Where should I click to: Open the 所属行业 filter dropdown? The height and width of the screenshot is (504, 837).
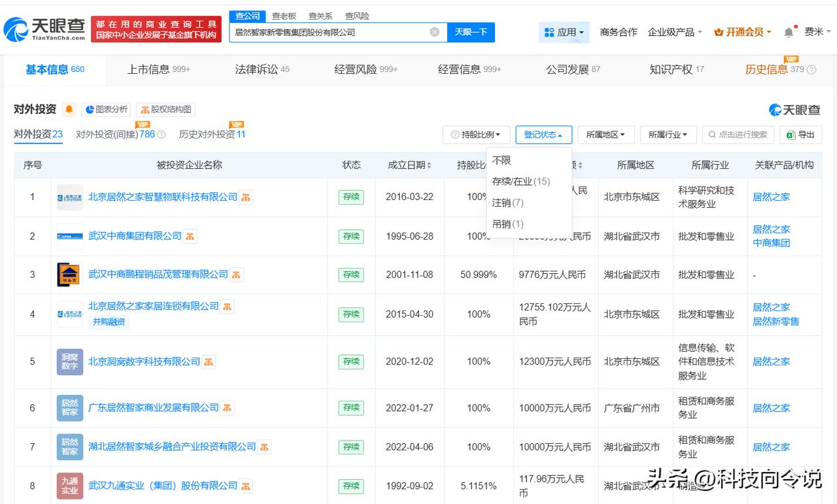point(668,135)
